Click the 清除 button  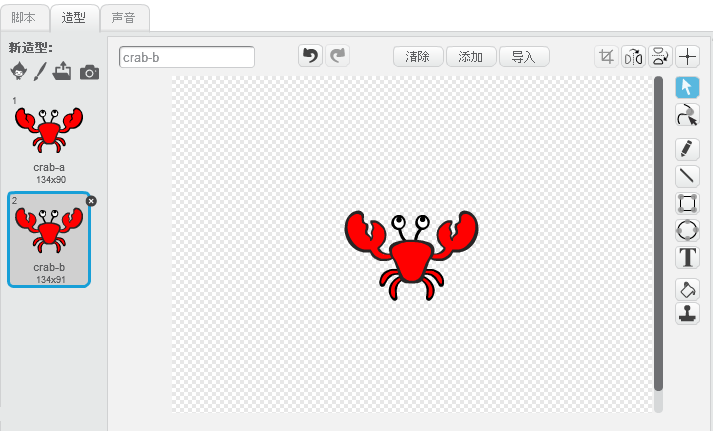click(x=418, y=57)
